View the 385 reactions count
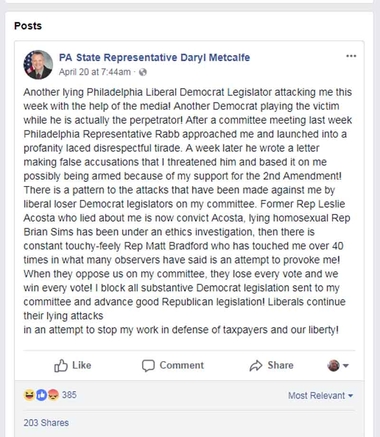 pos(69,395)
